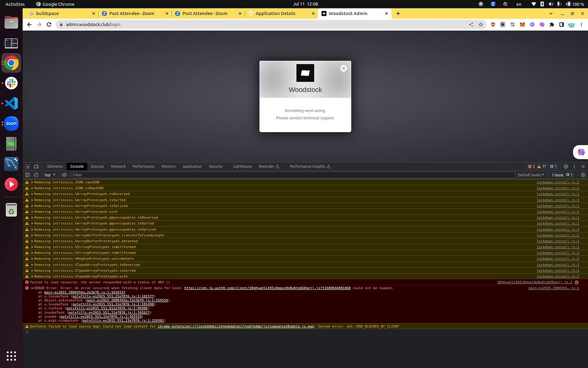588x368 pixels.
Task: Share this page using the share icon
Action: coord(471,24)
